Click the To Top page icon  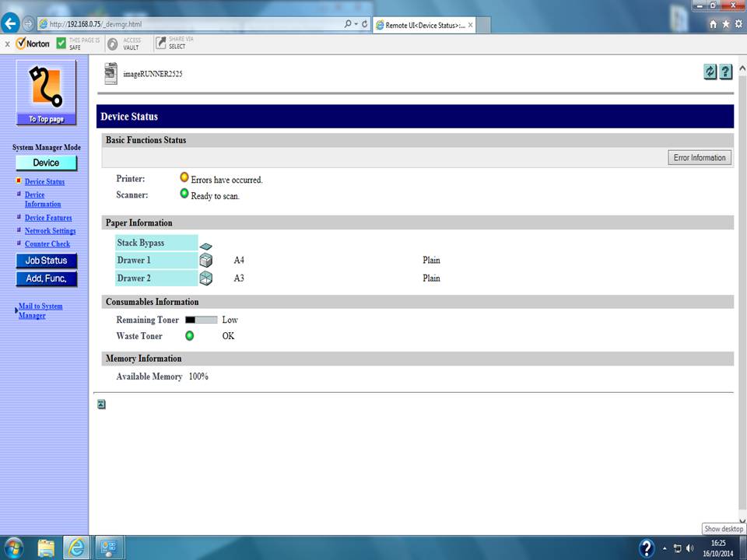click(x=47, y=92)
